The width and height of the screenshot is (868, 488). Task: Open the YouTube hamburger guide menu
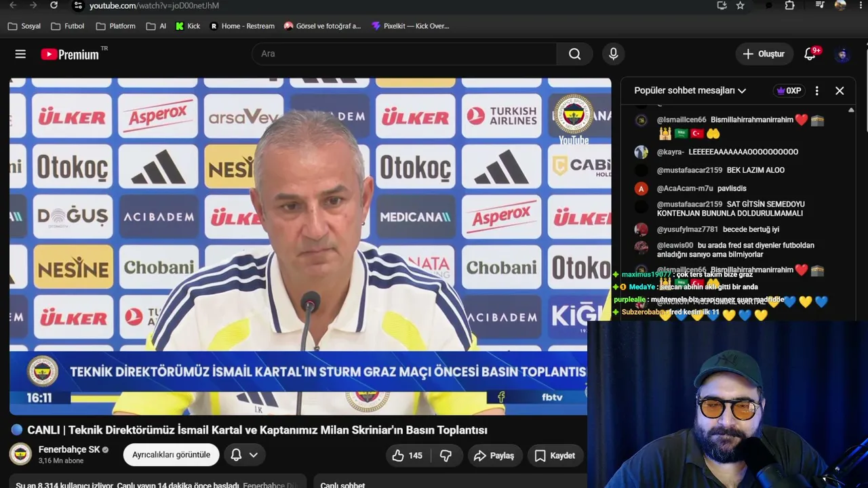[20, 54]
